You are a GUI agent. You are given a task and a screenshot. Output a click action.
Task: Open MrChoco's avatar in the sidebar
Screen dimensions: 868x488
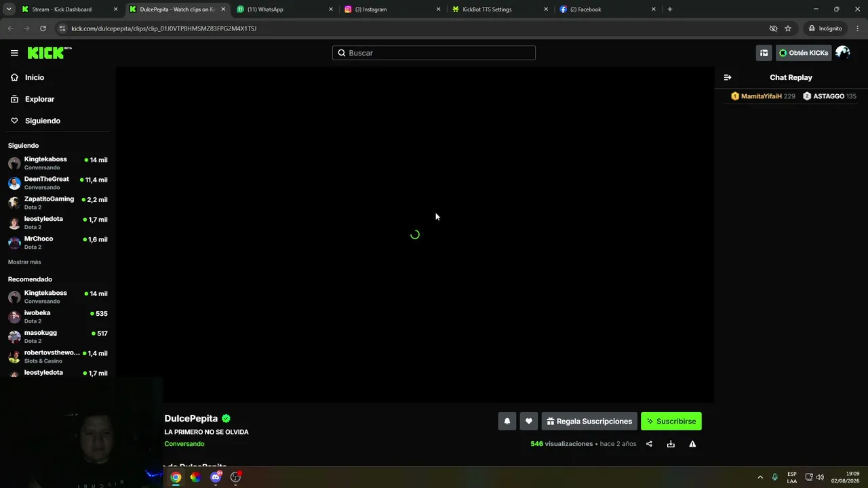14,243
